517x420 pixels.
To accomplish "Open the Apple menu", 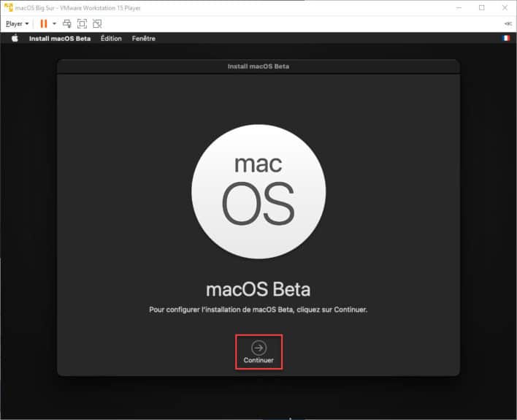I will coord(15,38).
